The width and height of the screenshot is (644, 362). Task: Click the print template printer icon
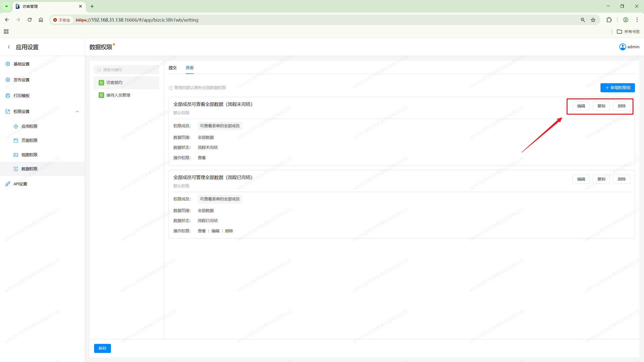pyautogui.click(x=8, y=96)
